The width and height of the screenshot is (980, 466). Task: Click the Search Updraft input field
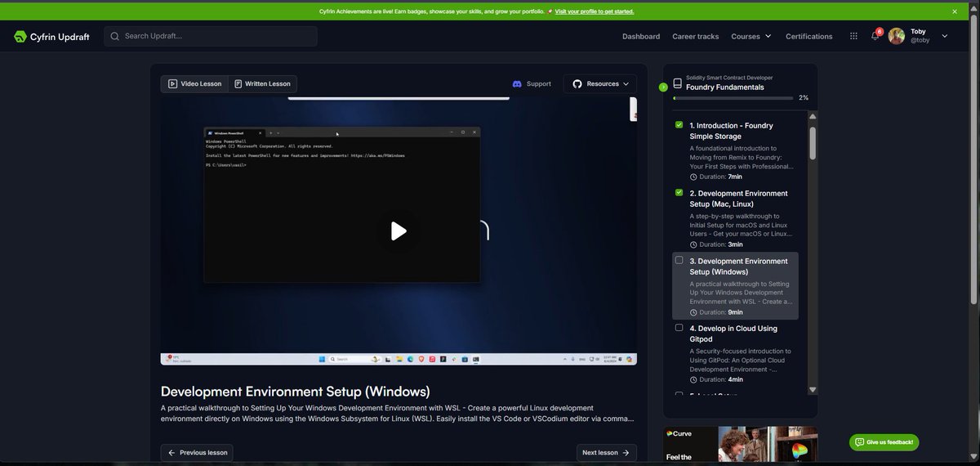[x=211, y=36]
